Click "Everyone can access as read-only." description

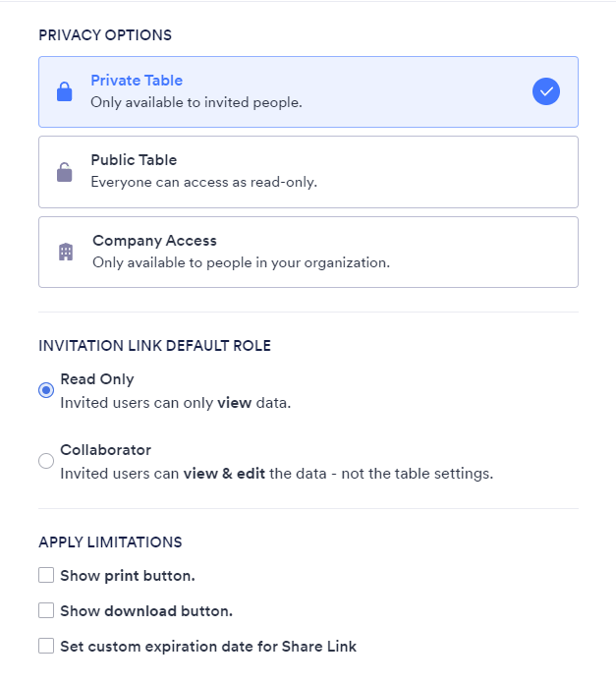(x=203, y=182)
